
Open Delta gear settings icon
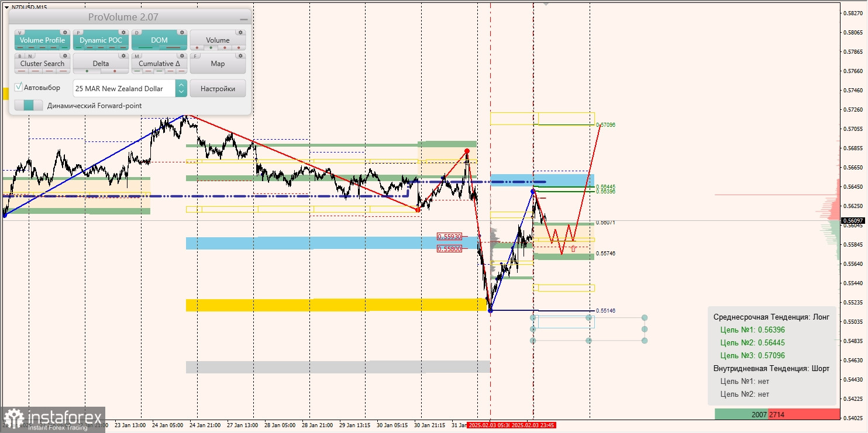click(123, 56)
